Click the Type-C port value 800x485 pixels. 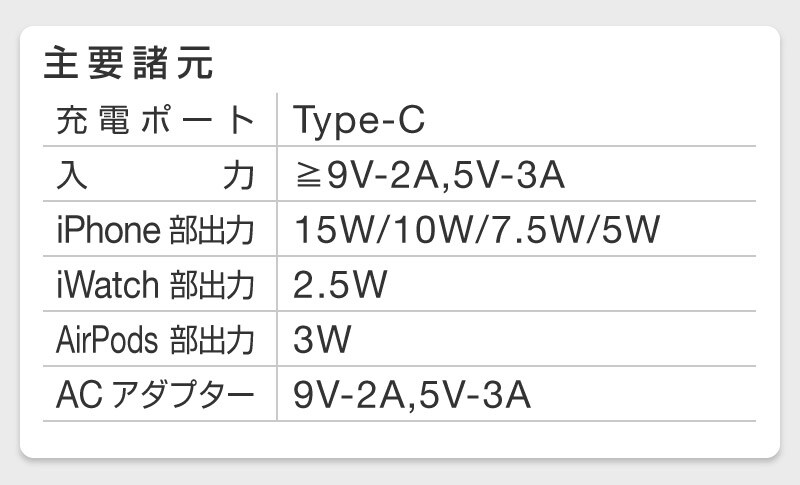(360, 121)
